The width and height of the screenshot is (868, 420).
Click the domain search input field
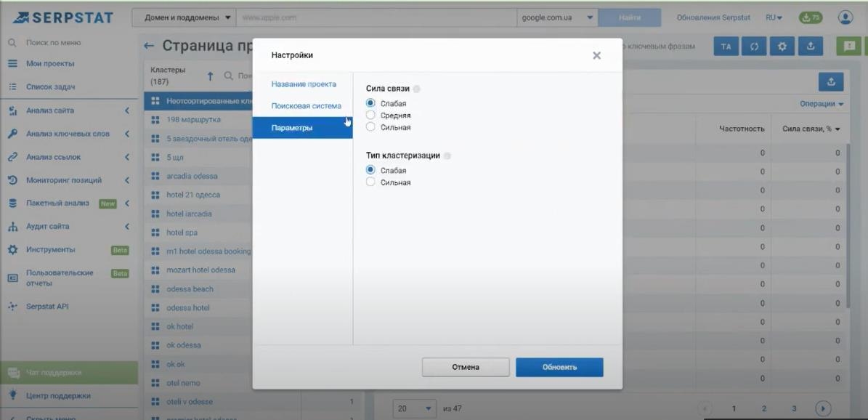click(x=376, y=17)
